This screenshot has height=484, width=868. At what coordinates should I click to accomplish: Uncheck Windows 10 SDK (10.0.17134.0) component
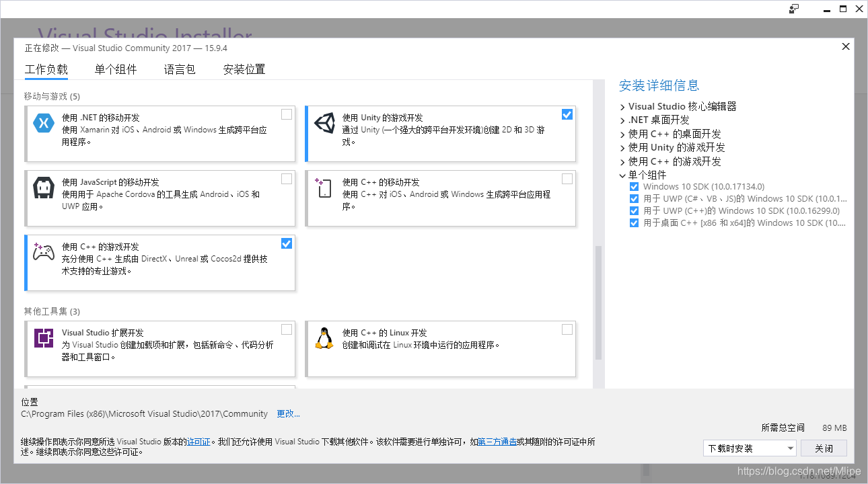(x=634, y=187)
